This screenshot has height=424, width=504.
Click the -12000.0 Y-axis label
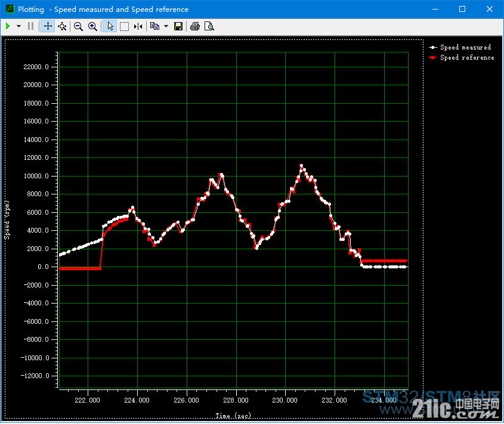click(35, 376)
